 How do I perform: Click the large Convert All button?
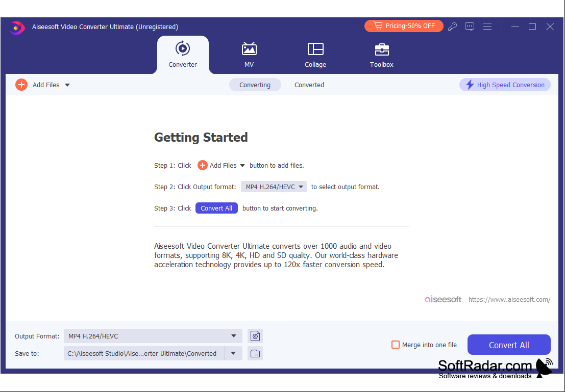(509, 345)
